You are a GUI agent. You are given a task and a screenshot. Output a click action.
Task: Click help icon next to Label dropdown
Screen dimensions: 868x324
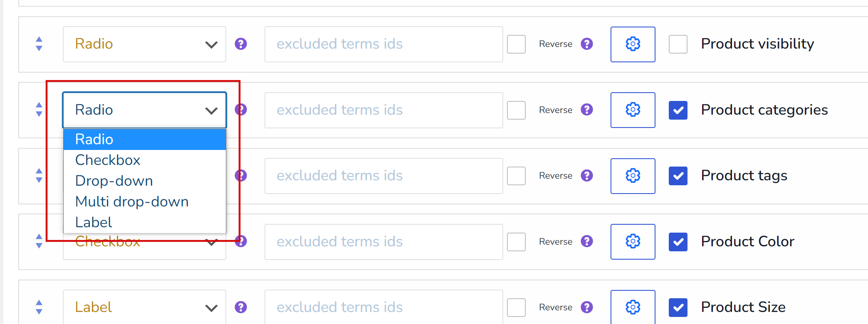pyautogui.click(x=241, y=307)
